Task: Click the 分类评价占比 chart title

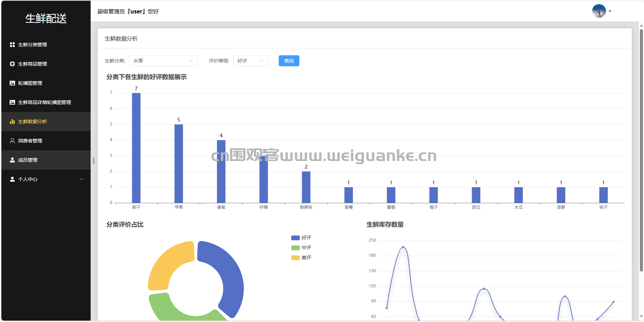Action: tap(125, 225)
